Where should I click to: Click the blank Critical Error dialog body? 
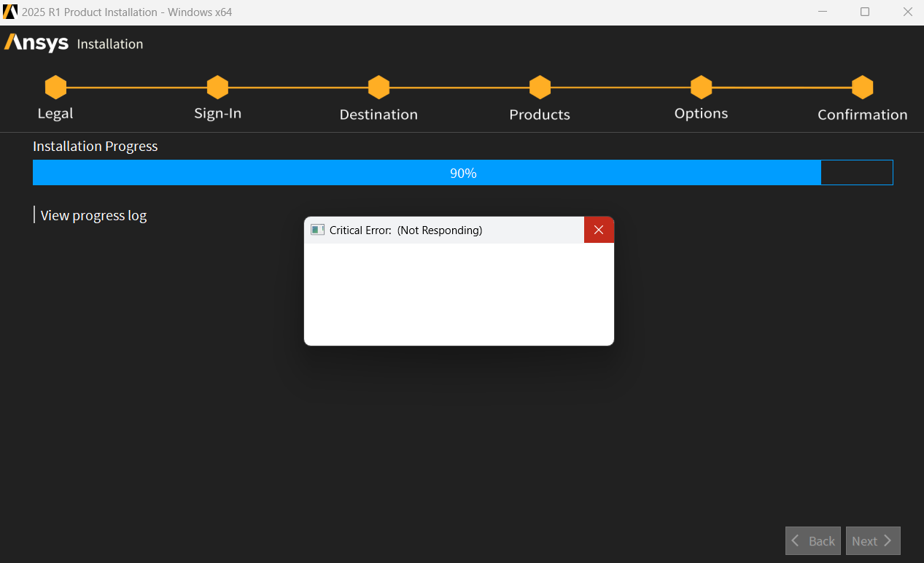(459, 294)
